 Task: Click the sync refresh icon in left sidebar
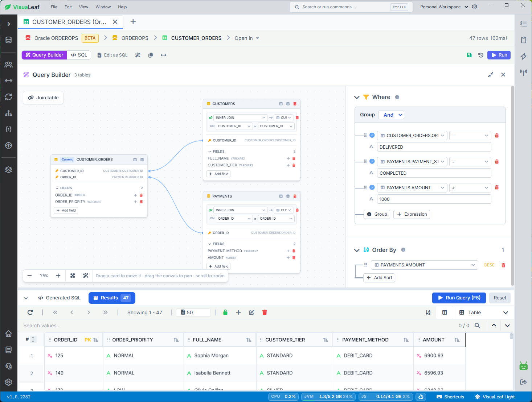click(9, 97)
